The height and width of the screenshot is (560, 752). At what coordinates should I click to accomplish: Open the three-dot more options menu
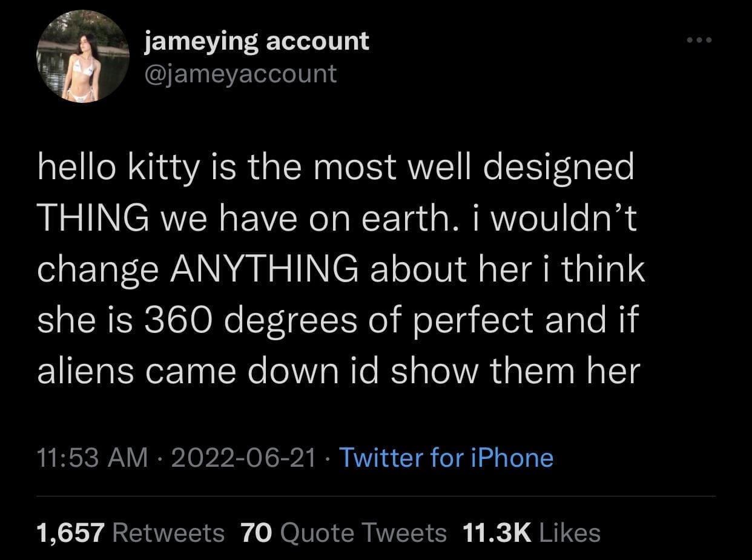click(701, 41)
